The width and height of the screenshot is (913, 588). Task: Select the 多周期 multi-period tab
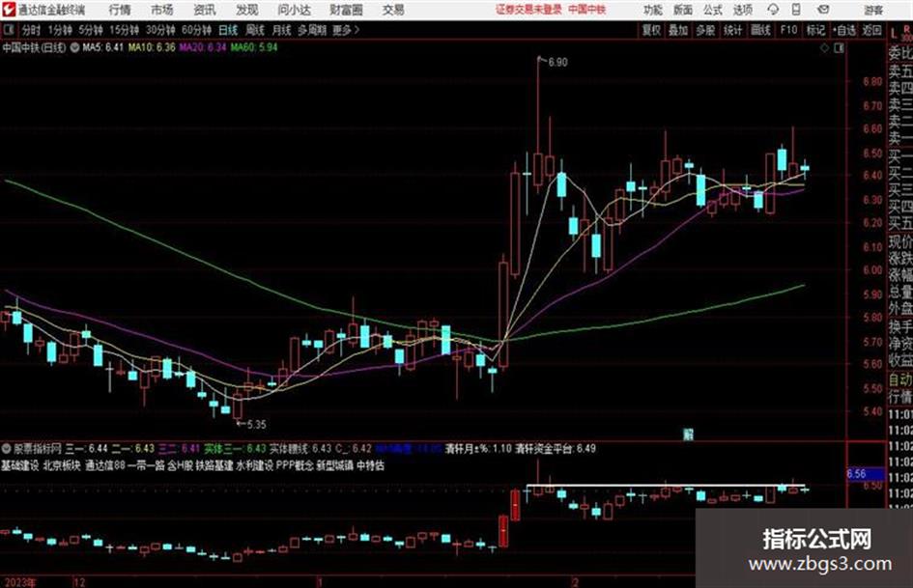[313, 30]
